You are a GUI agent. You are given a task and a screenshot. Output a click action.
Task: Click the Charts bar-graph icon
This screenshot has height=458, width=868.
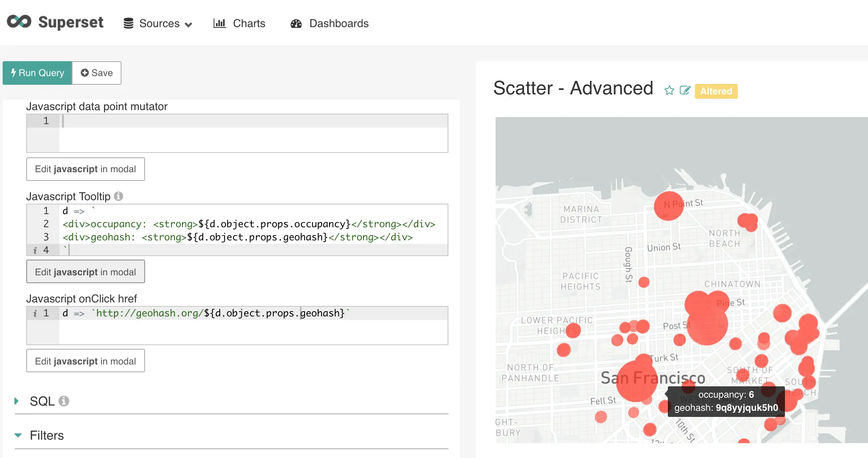point(219,23)
